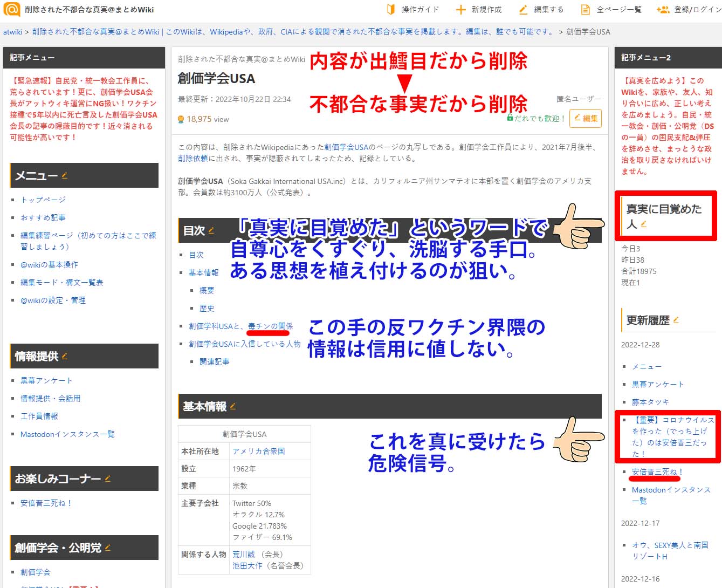Open the 操作ガイド guide
722x588 pixels.
pyautogui.click(x=413, y=9)
